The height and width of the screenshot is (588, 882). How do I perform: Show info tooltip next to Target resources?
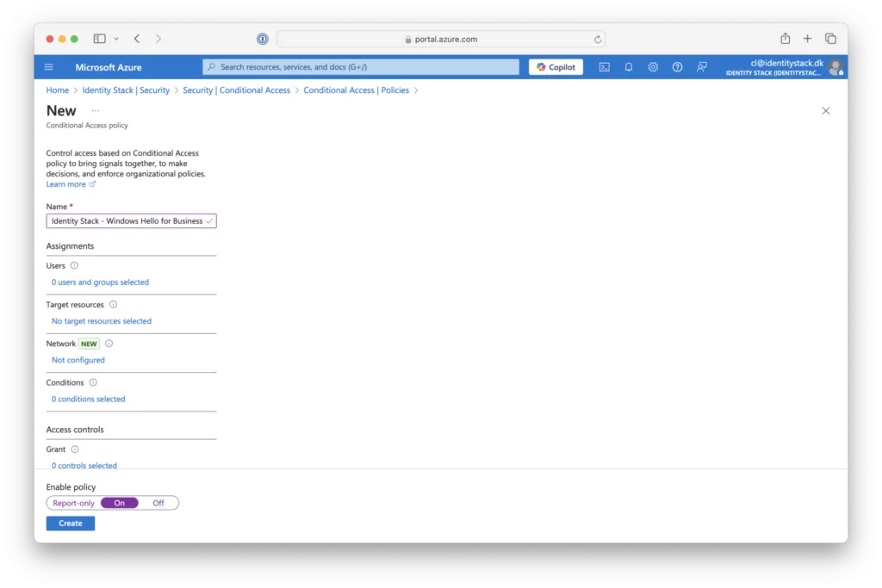tap(113, 304)
